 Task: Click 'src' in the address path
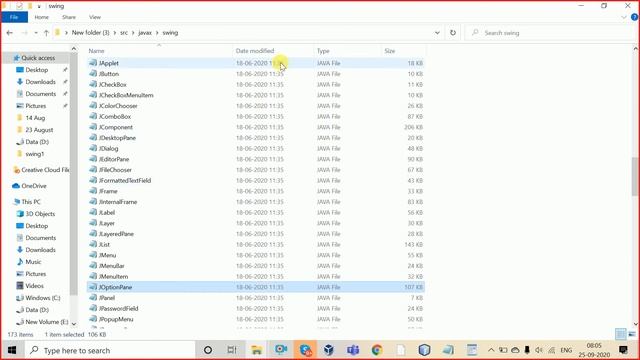(124, 33)
